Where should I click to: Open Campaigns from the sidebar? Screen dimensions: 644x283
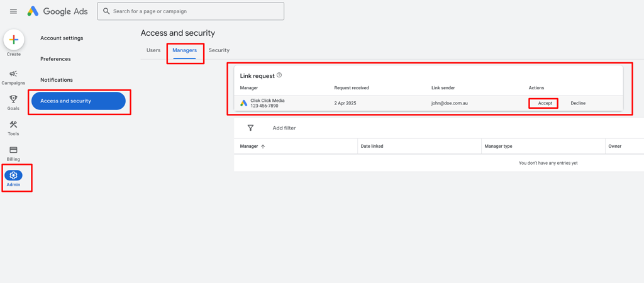(13, 74)
